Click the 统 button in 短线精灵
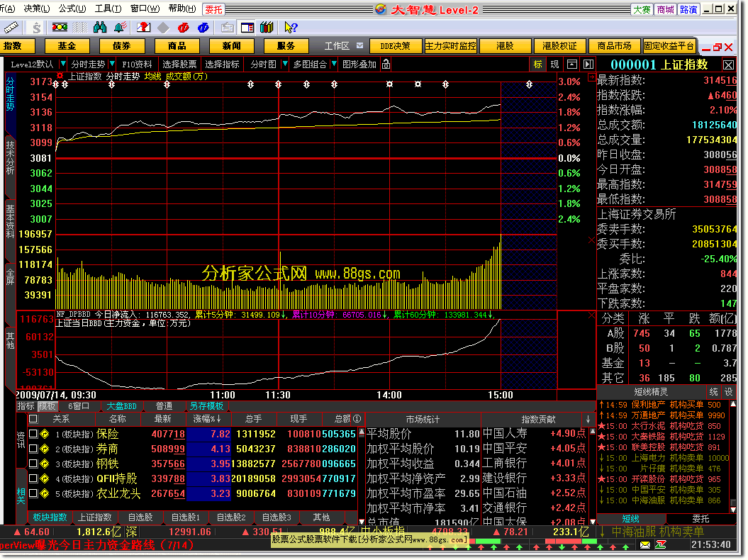The width and height of the screenshot is (748, 560). click(x=713, y=392)
